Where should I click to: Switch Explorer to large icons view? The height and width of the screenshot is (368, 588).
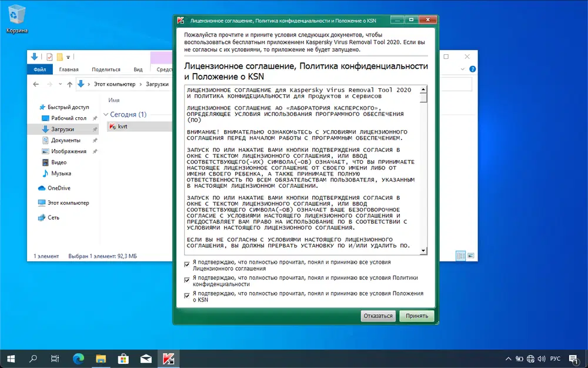click(x=471, y=256)
